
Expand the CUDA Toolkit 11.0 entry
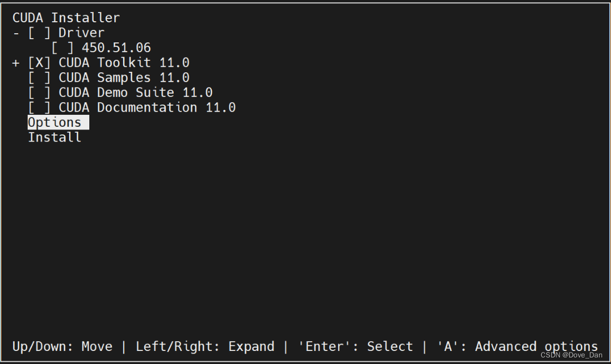15,63
